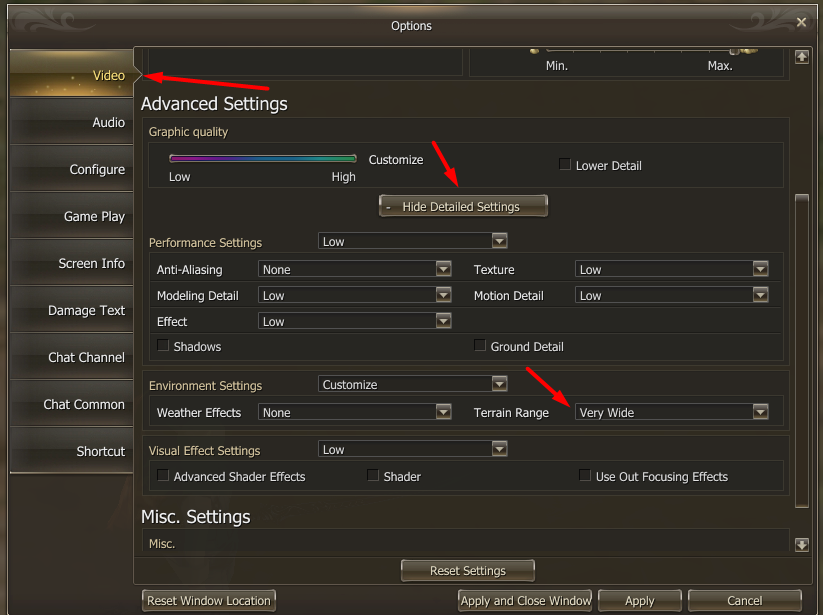Adjust the Graphic quality slider bar
This screenshot has height=615, width=823.
(x=263, y=158)
